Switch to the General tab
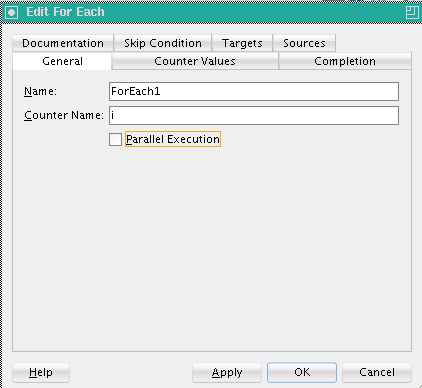Viewport: 422px width, 388px height. 62,61
